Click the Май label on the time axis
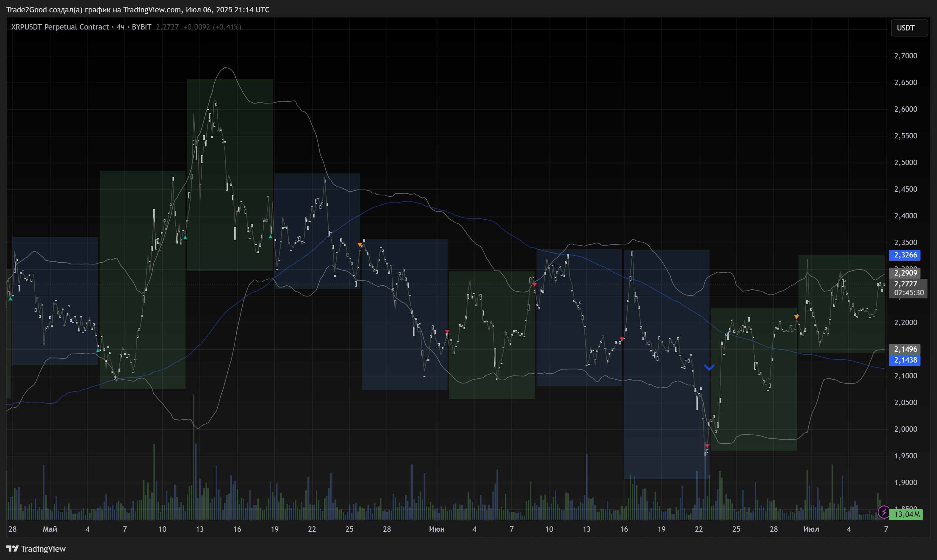The width and height of the screenshot is (937, 560). pos(50,529)
